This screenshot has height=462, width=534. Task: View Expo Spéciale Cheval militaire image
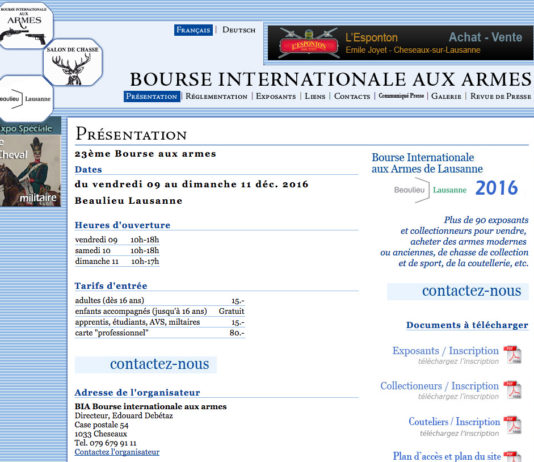click(x=30, y=162)
